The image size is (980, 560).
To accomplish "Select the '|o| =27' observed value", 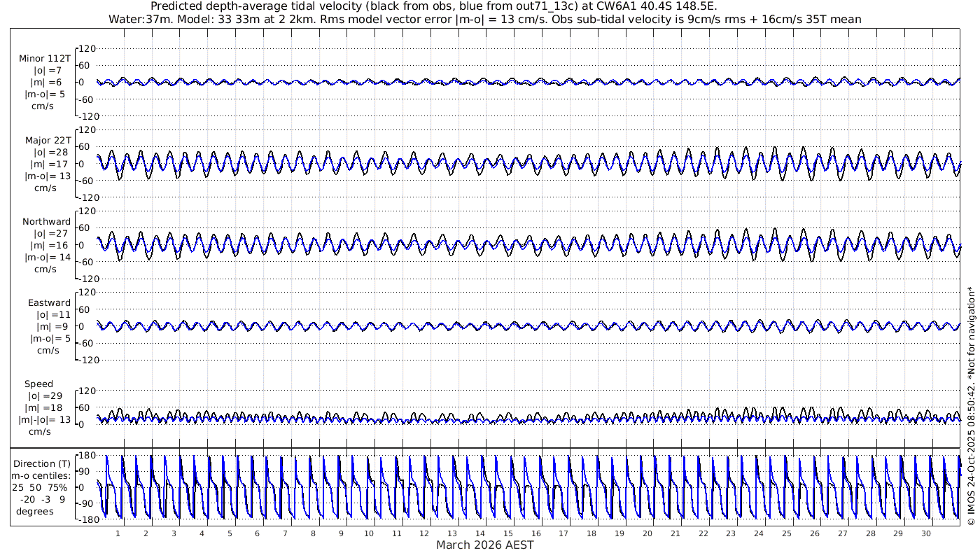I will pyautogui.click(x=51, y=233).
